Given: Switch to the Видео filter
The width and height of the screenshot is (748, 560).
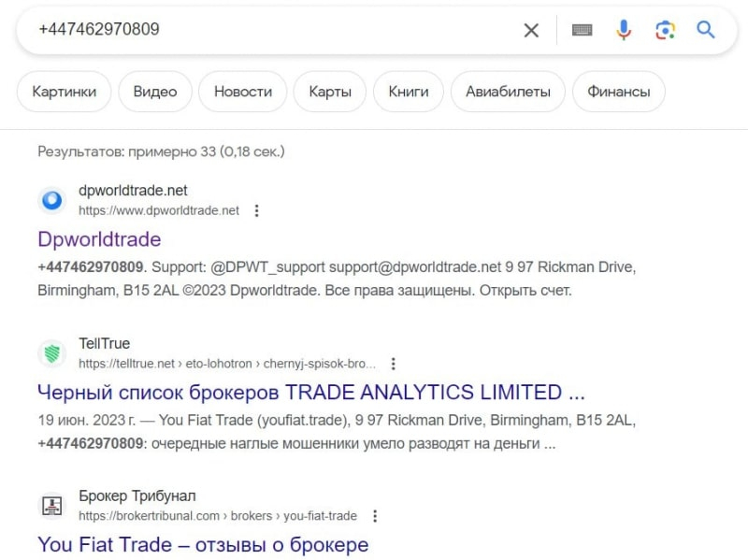Looking at the screenshot, I should [x=155, y=92].
